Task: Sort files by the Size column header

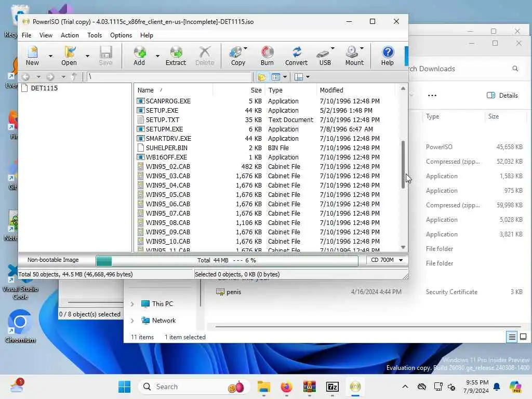Action: (239, 90)
